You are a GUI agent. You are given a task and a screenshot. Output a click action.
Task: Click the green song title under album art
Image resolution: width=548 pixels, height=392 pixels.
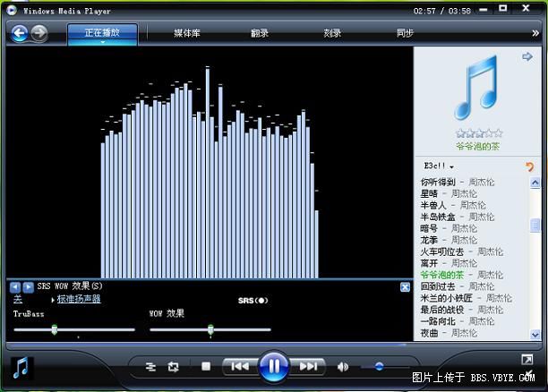(478, 147)
